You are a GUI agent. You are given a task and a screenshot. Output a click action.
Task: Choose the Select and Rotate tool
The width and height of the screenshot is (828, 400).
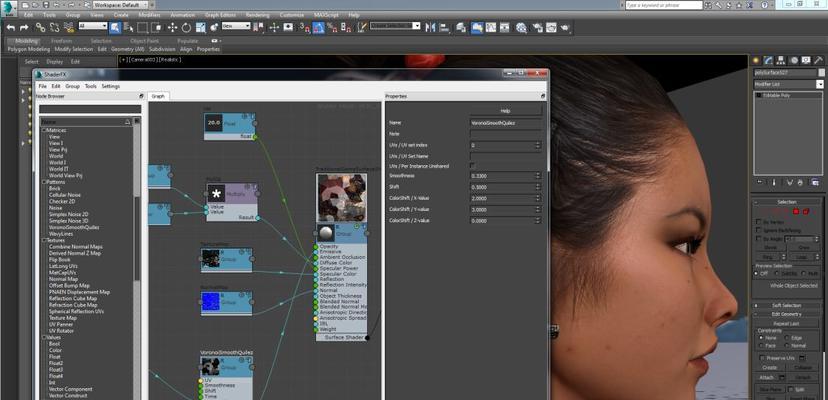click(x=186, y=27)
